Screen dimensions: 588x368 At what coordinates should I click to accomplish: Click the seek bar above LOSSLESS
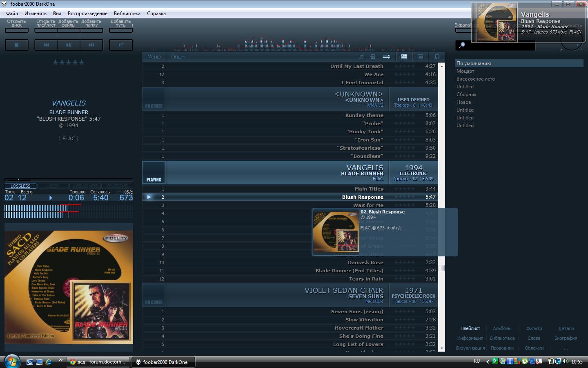click(x=69, y=179)
